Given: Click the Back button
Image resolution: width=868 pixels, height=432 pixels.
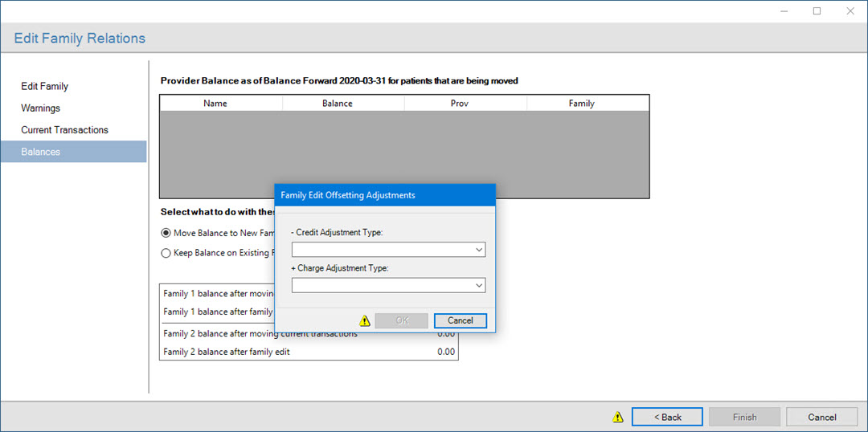Looking at the screenshot, I should click(x=667, y=417).
